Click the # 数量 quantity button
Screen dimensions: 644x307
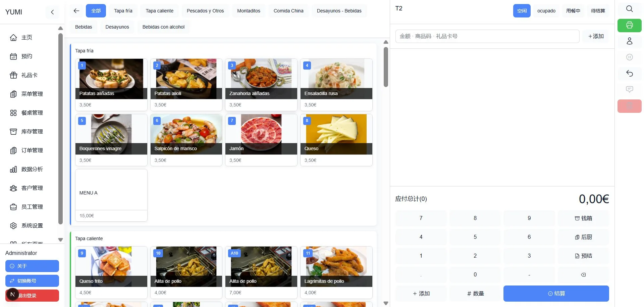coord(475,294)
